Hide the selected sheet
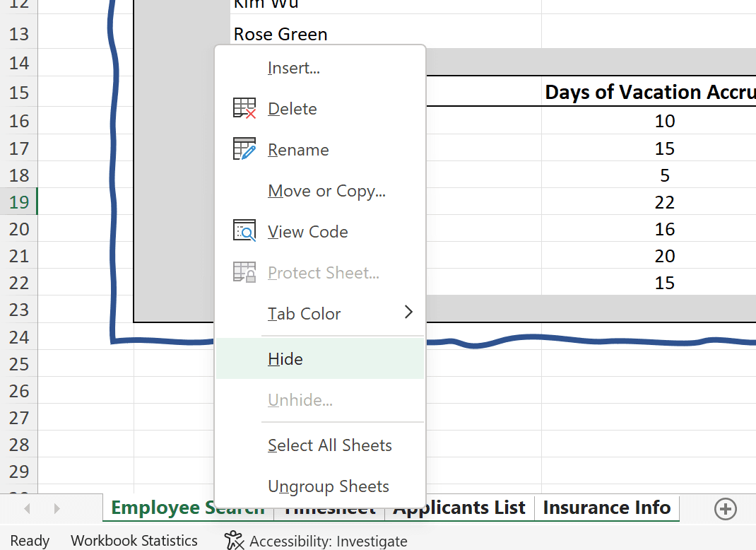 [x=285, y=359]
